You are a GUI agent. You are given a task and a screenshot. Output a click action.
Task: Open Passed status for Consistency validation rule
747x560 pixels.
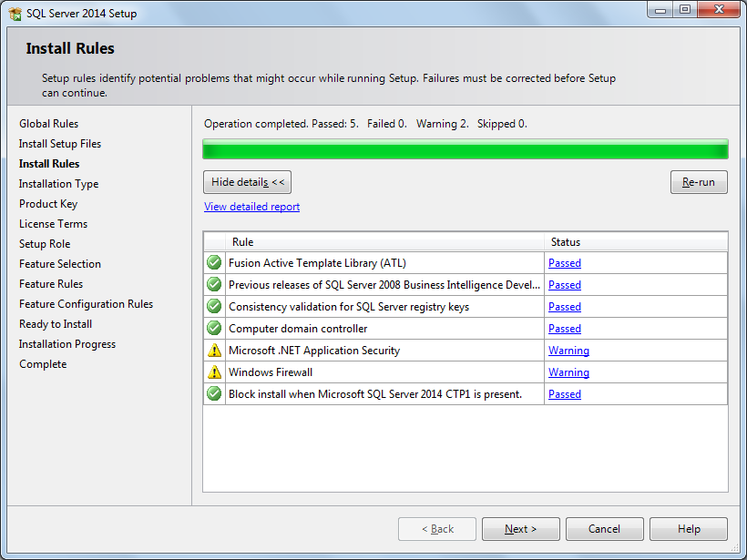[565, 307]
